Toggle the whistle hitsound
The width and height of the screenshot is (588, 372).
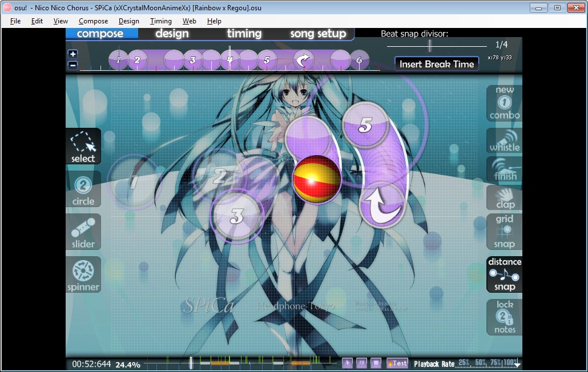click(505, 140)
